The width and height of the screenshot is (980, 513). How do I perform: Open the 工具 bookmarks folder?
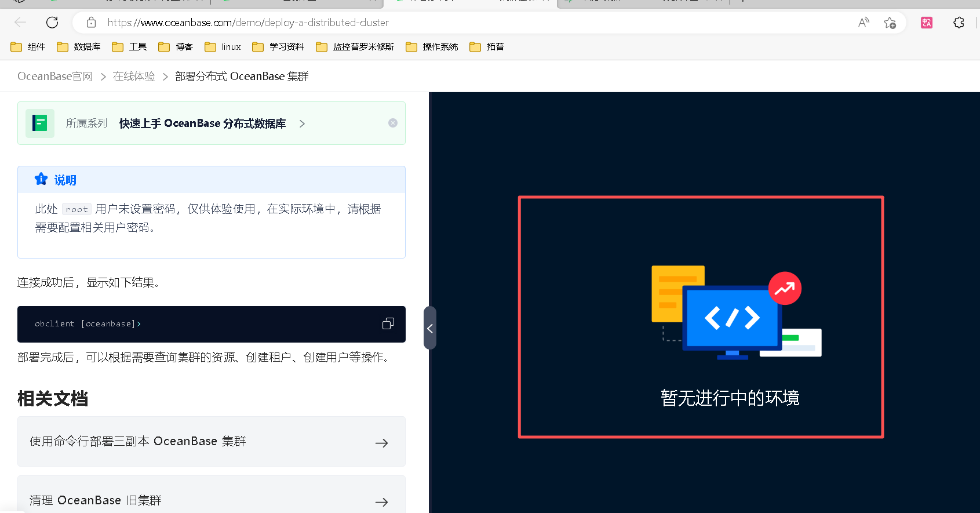click(x=129, y=47)
